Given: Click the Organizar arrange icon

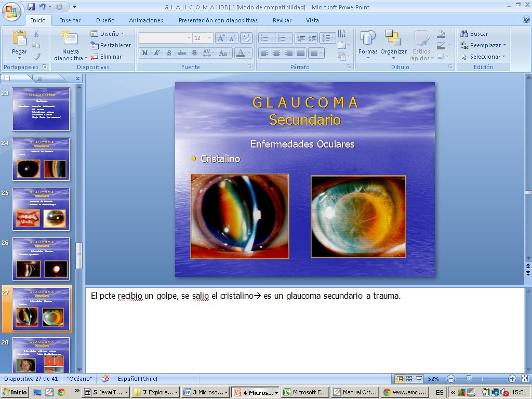Looking at the screenshot, I should [x=393, y=38].
